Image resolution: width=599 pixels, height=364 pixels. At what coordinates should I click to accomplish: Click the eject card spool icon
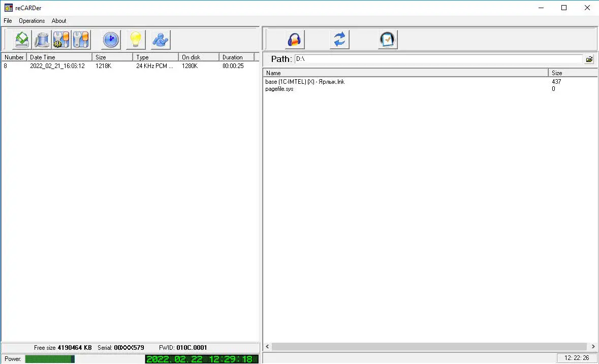(41, 39)
